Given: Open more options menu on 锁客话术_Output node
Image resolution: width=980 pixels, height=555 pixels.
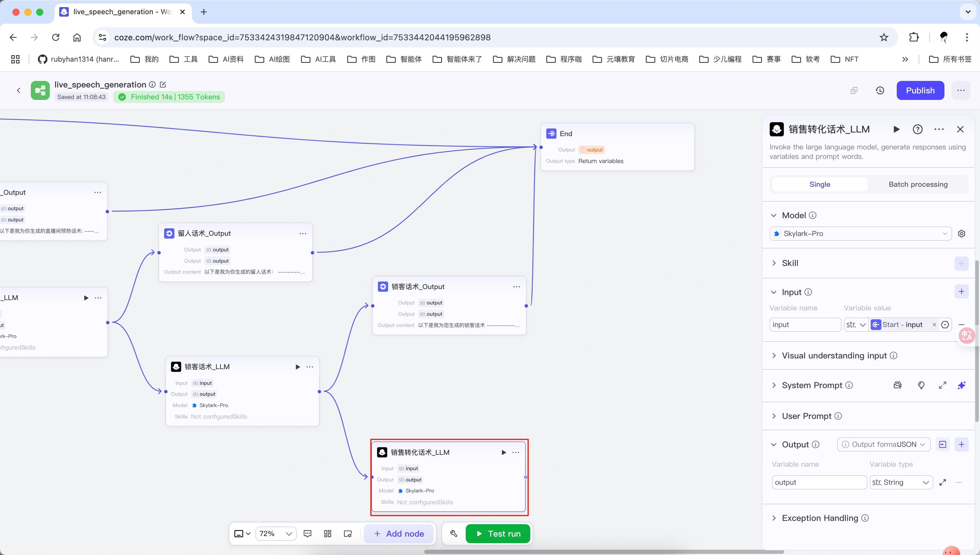Looking at the screenshot, I should (x=516, y=287).
